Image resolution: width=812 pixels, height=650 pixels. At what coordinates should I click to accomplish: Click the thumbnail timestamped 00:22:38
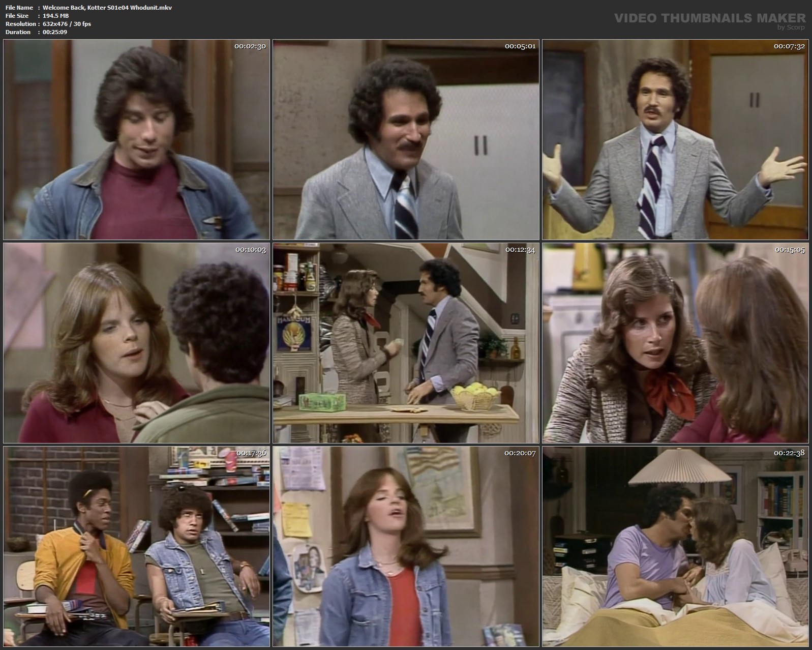675,546
